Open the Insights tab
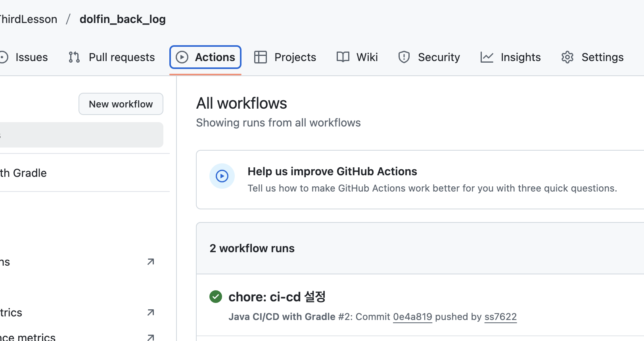The image size is (644, 341). pos(510,57)
